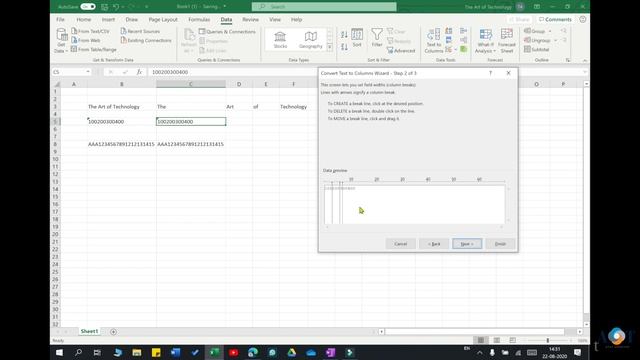The image size is (640, 360).
Task: Open Queries & Connections pane
Action: coord(227,31)
